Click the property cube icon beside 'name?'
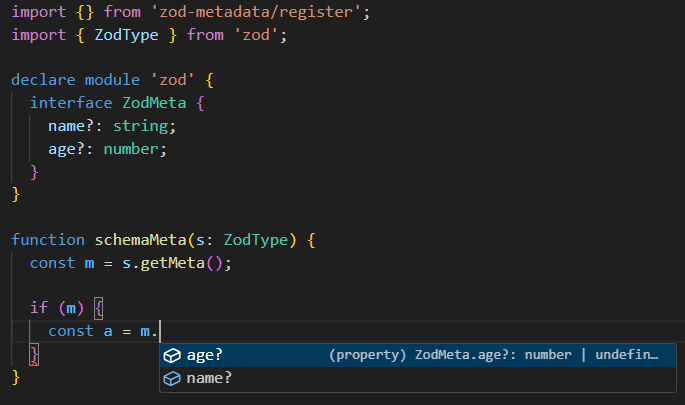The height and width of the screenshot is (405, 685). pyautogui.click(x=172, y=378)
